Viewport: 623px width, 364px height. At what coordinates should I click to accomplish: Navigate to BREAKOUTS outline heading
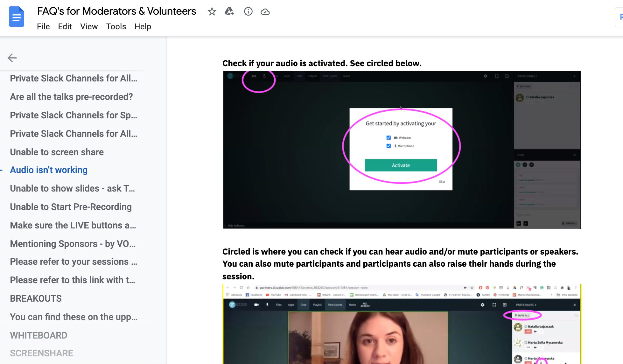pos(36,298)
